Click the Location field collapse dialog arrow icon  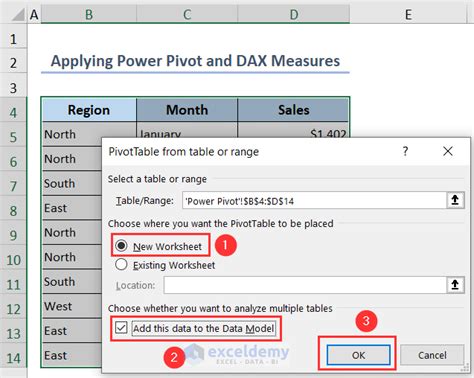coord(455,285)
